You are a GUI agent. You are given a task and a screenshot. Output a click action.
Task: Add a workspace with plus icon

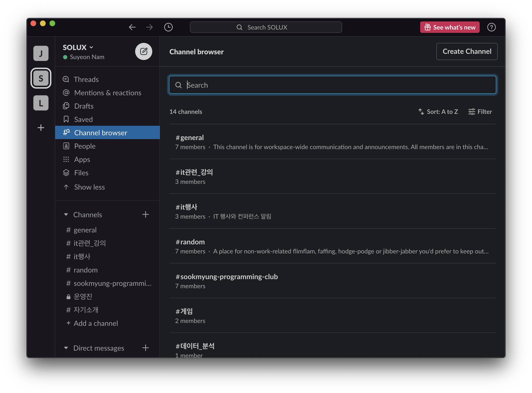click(x=41, y=128)
